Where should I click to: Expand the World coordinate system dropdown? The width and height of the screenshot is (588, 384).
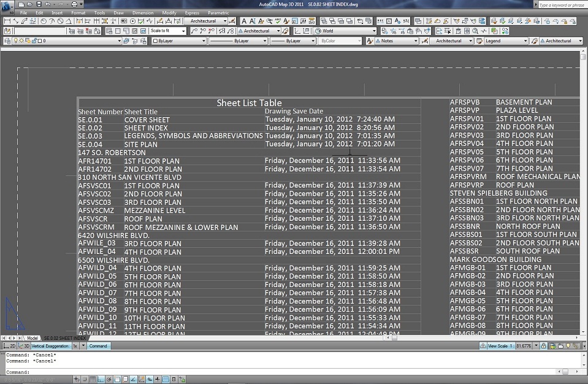point(373,30)
